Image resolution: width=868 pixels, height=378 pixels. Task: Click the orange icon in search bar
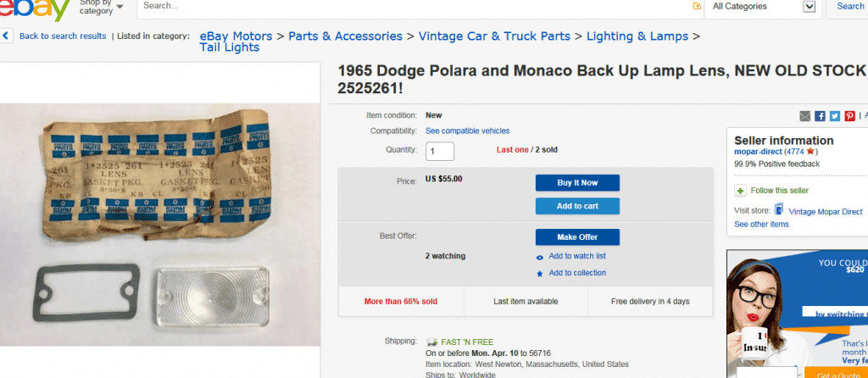(x=697, y=6)
